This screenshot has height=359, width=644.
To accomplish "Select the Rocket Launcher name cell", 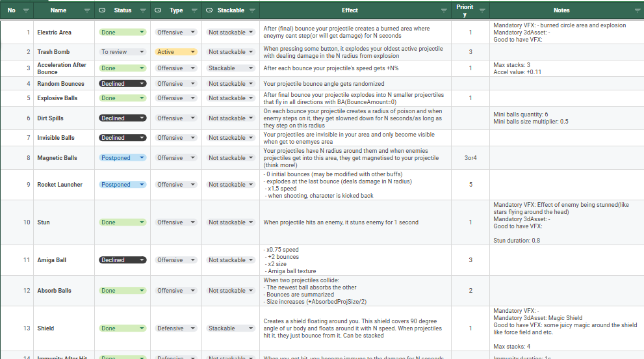I will (x=64, y=185).
